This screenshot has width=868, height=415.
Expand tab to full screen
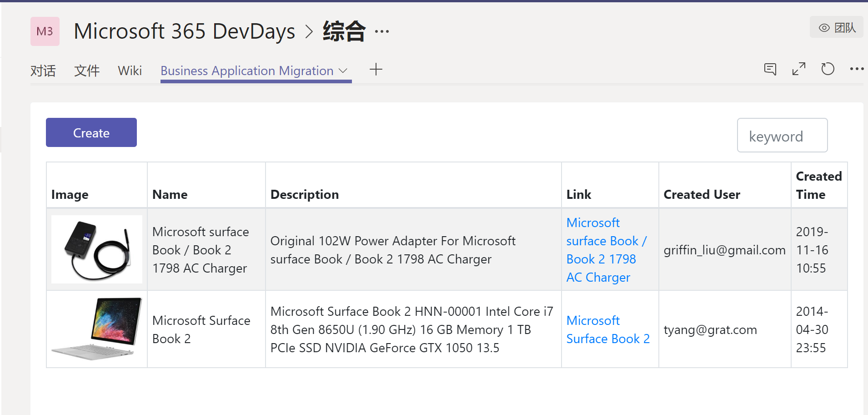coord(799,69)
